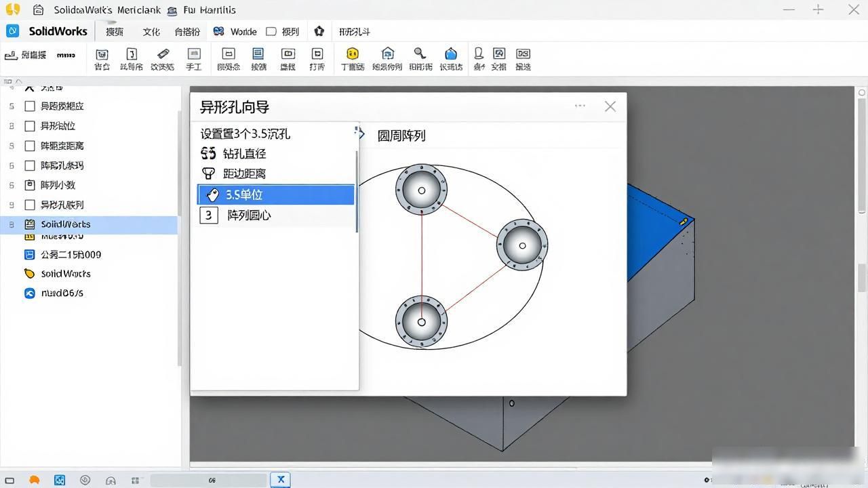Click the 圆周阵列 label

click(401, 136)
